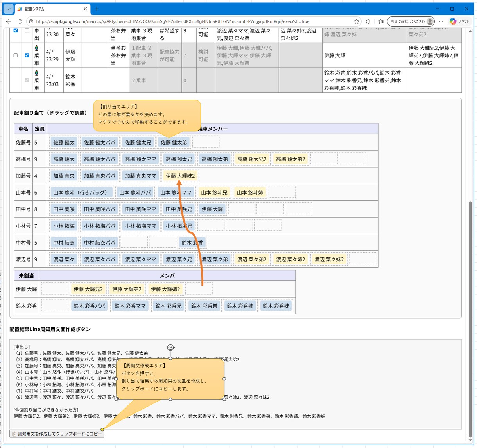Click the browser back arrow
The height and width of the screenshot is (448, 477).
tap(9, 21)
